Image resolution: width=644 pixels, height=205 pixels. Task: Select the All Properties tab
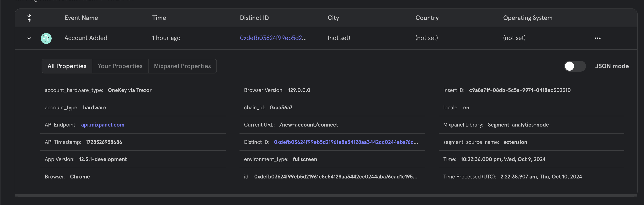pyautogui.click(x=67, y=66)
